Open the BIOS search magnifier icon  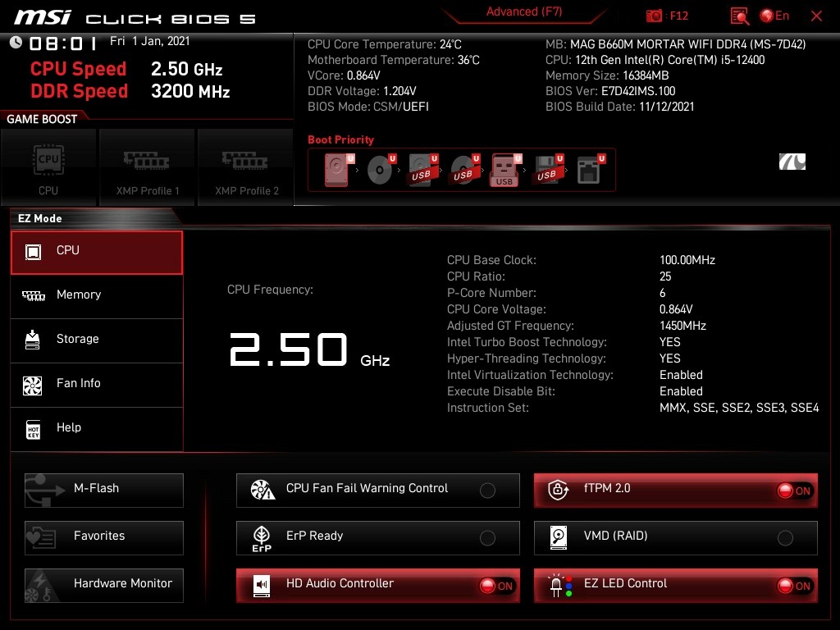[x=740, y=16]
